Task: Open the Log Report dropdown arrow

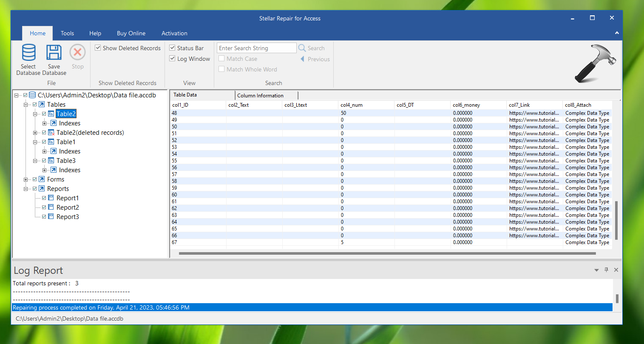Action: point(596,270)
